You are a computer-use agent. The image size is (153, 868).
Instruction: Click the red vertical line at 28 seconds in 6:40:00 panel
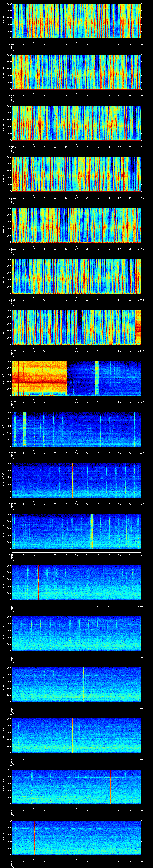[x=72, y=481]
